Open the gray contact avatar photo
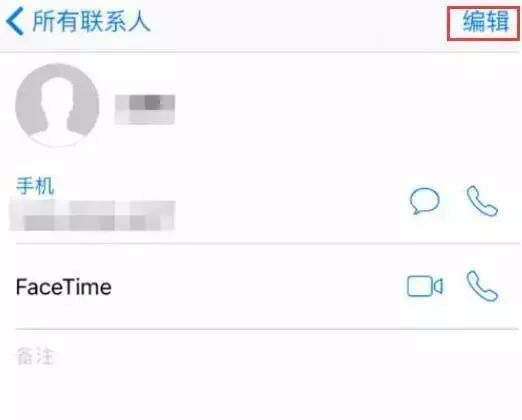Image resolution: width=522 pixels, height=420 pixels. [57, 105]
